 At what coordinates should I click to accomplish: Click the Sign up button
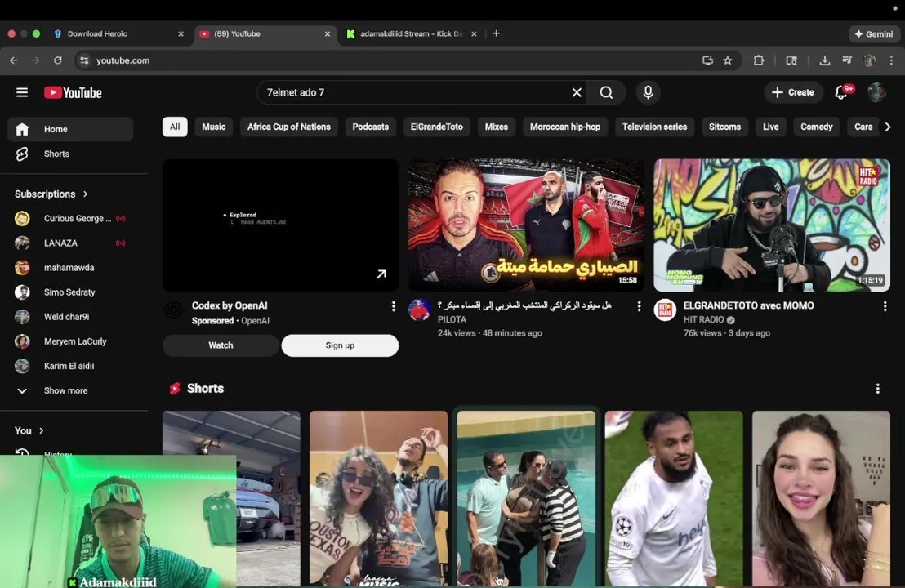(340, 345)
